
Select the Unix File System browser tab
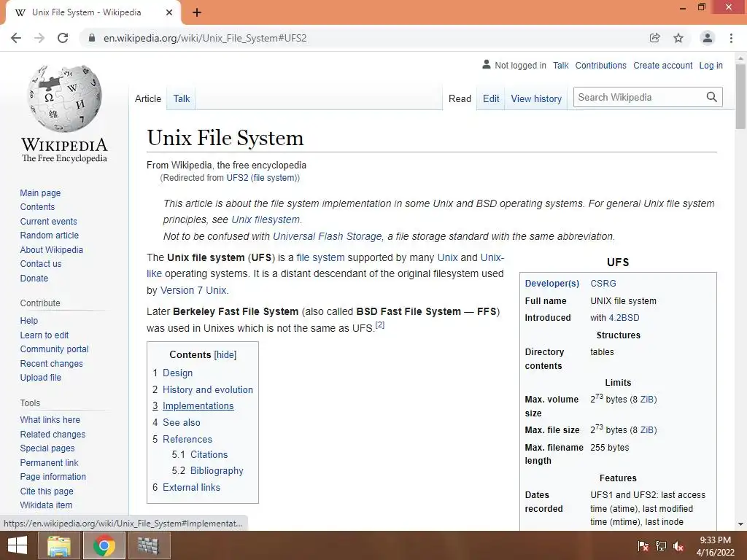[x=93, y=12]
